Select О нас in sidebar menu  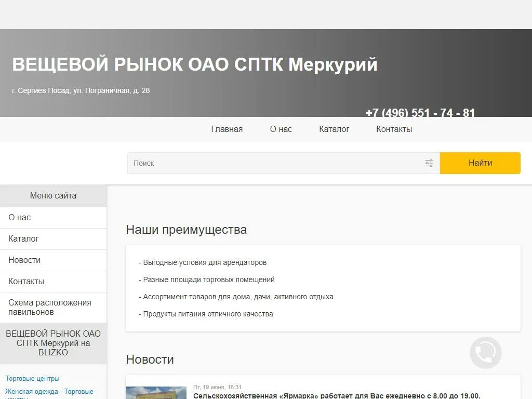pyautogui.click(x=54, y=218)
